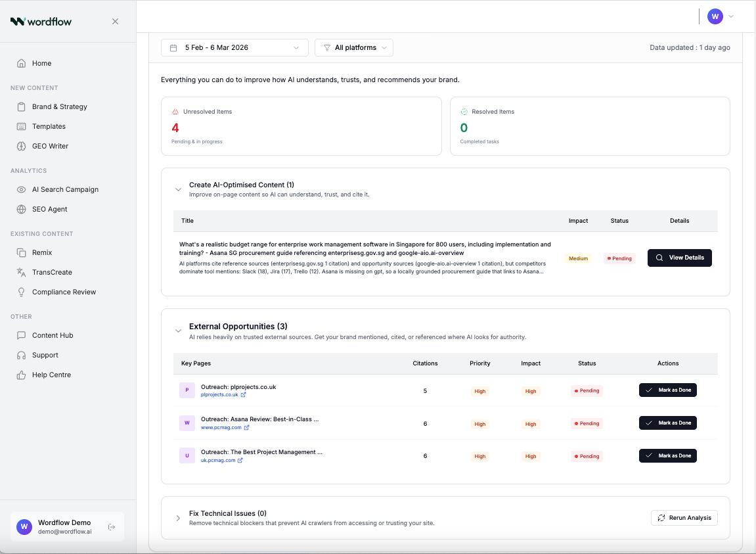Go to AI Search Campaign

(65, 189)
